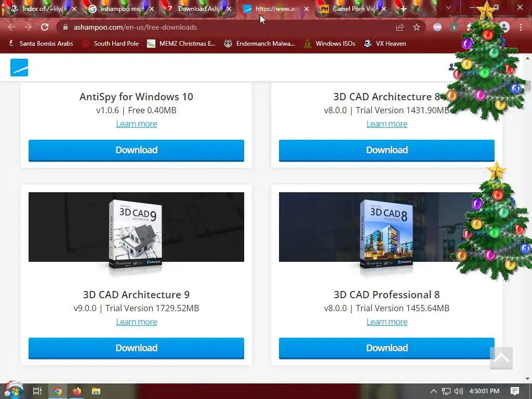Share this page via the share icon
The image size is (532, 399).
point(400,27)
